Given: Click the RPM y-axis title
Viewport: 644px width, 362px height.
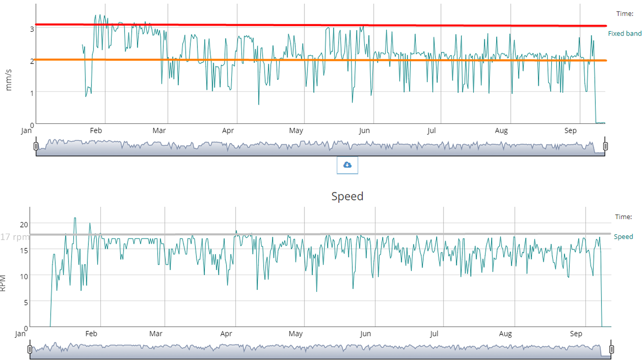Looking at the screenshot, I should (3, 283).
